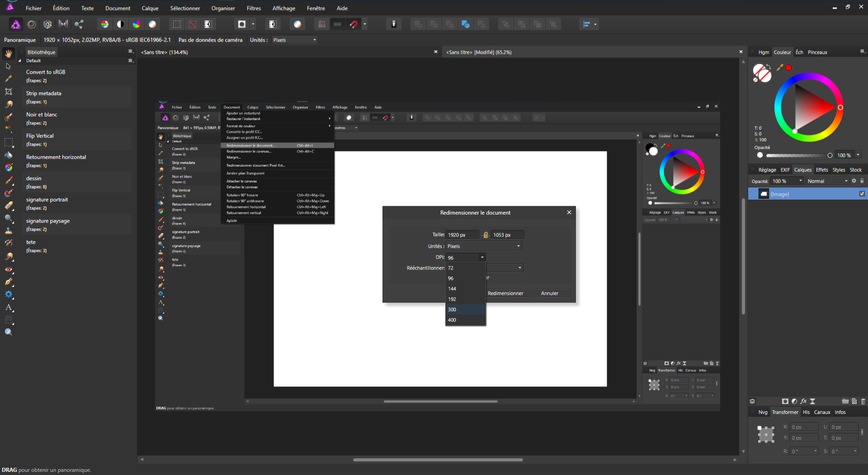The height and width of the screenshot is (475, 868).
Task: Toggle the layer lock icon
Action: 862,181
